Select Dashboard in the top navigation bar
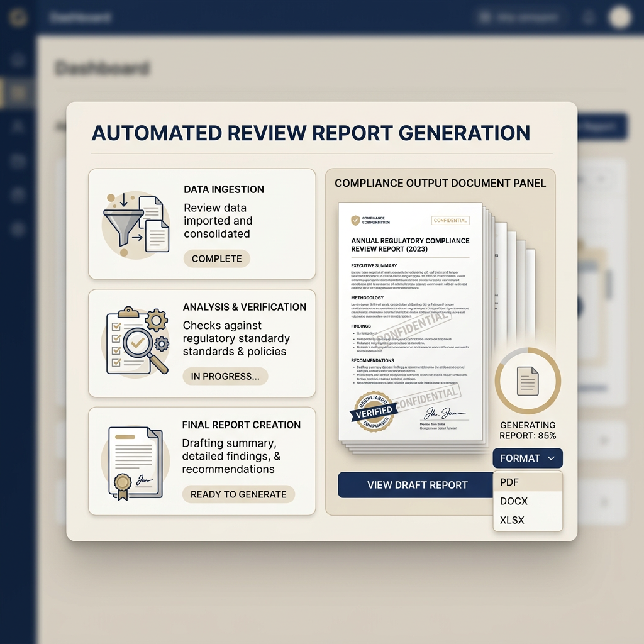The width and height of the screenshot is (644, 644). (x=82, y=18)
